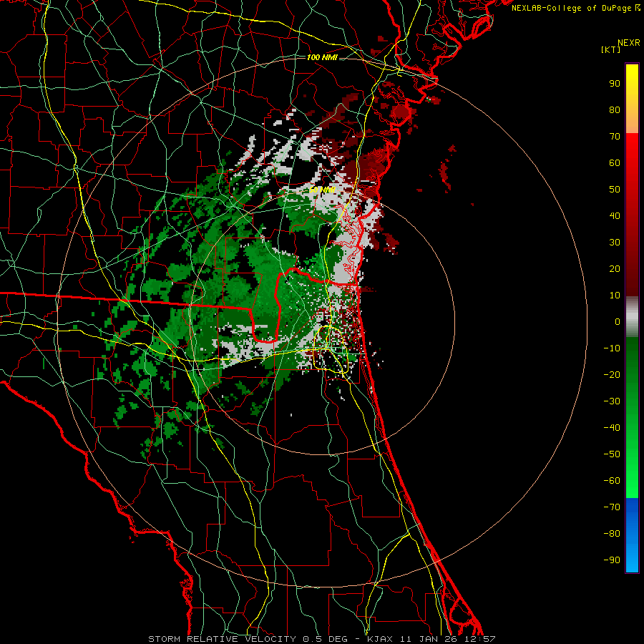Viewport: 644px width, 644px height.
Task: Click the 90 knots scale label
Action: [x=615, y=84]
